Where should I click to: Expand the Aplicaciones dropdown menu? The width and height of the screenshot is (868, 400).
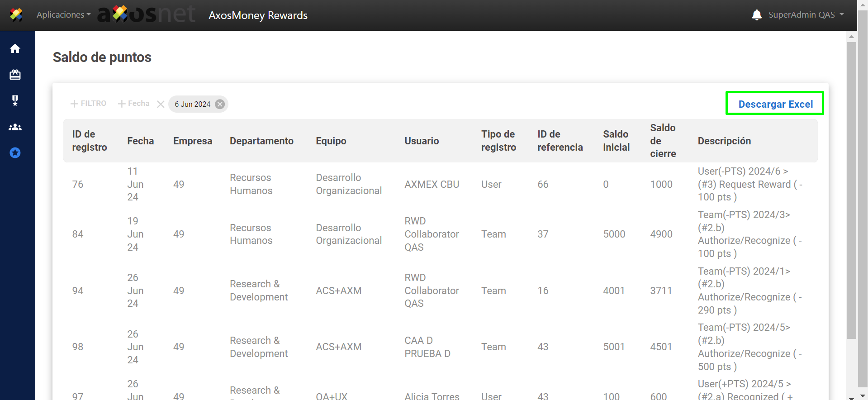(x=63, y=15)
